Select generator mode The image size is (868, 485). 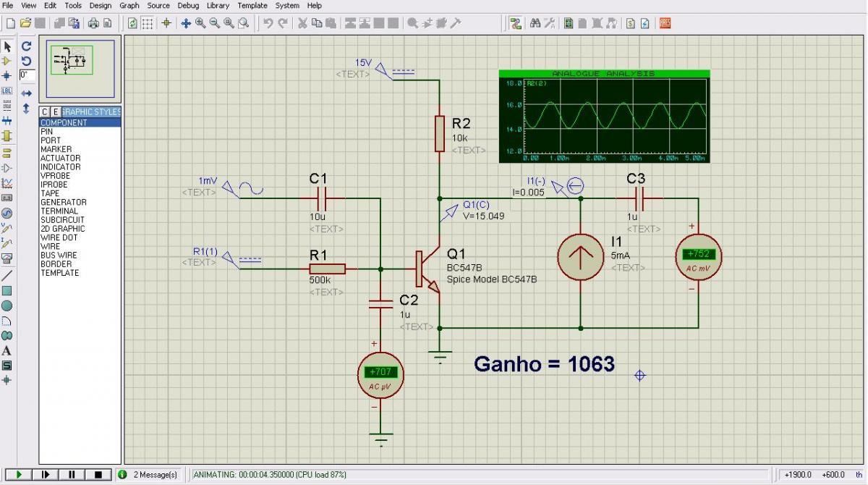[7, 214]
